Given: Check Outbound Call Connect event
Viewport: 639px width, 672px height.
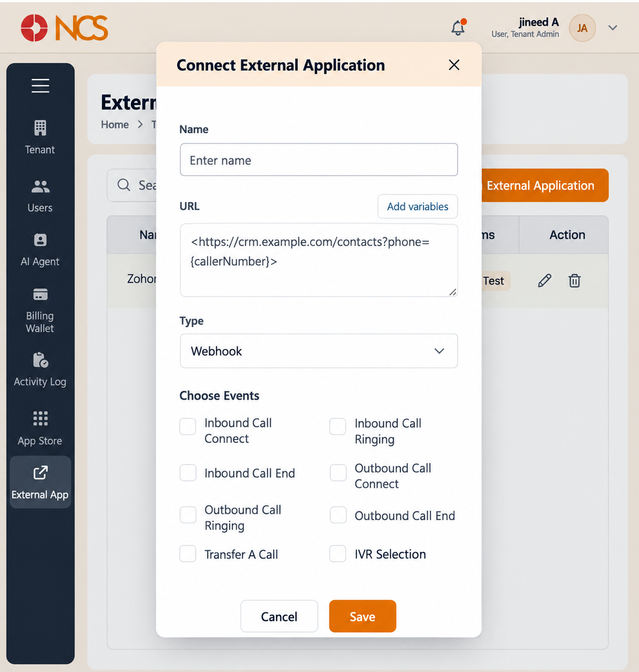Looking at the screenshot, I should pyautogui.click(x=338, y=473).
